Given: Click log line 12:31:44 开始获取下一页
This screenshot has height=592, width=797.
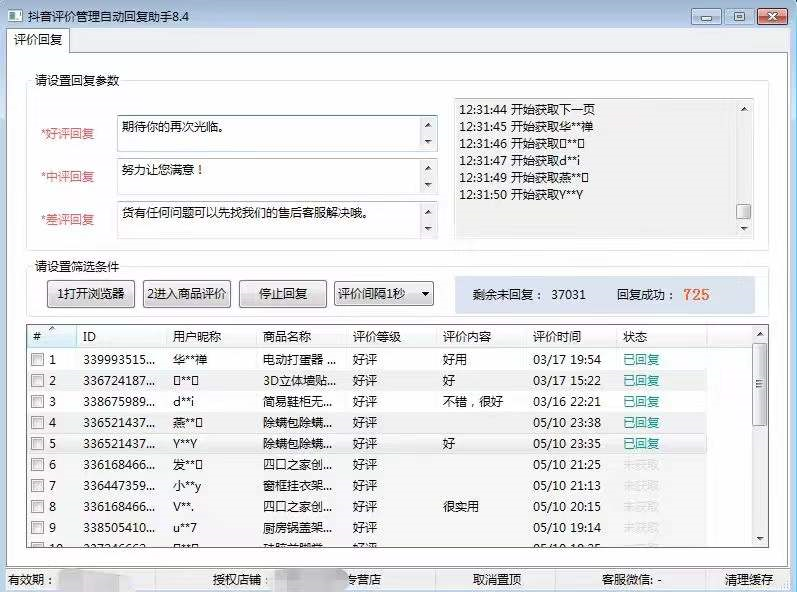Looking at the screenshot, I should 527,109.
